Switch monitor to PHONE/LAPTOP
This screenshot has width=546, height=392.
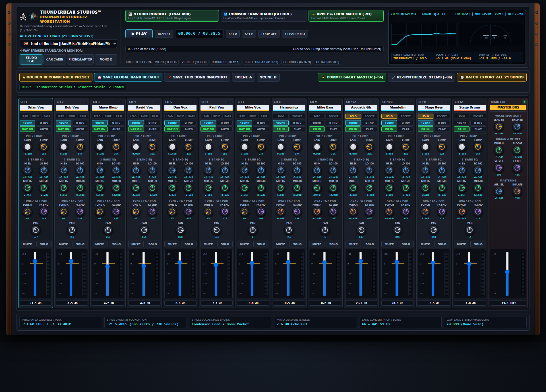[80, 59]
